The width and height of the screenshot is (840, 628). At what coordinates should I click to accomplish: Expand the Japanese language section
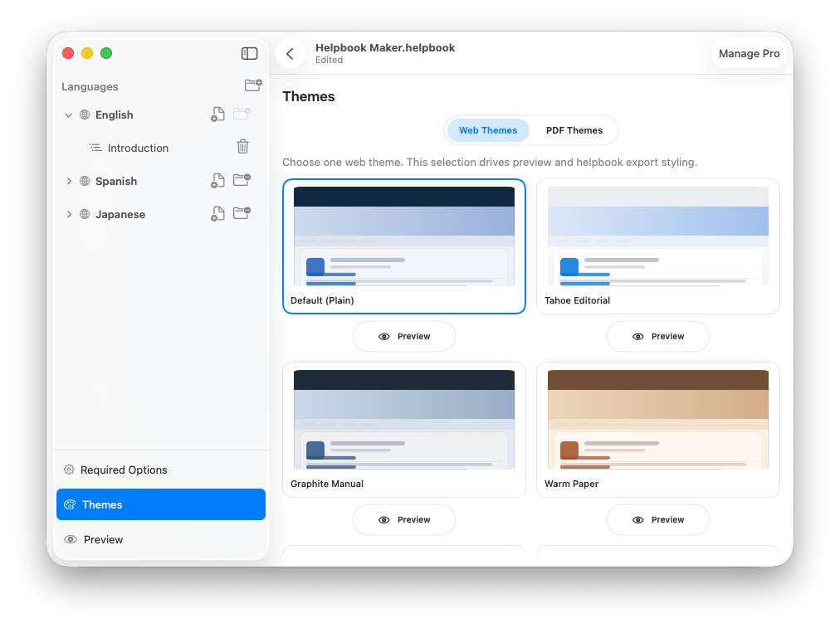(69, 214)
